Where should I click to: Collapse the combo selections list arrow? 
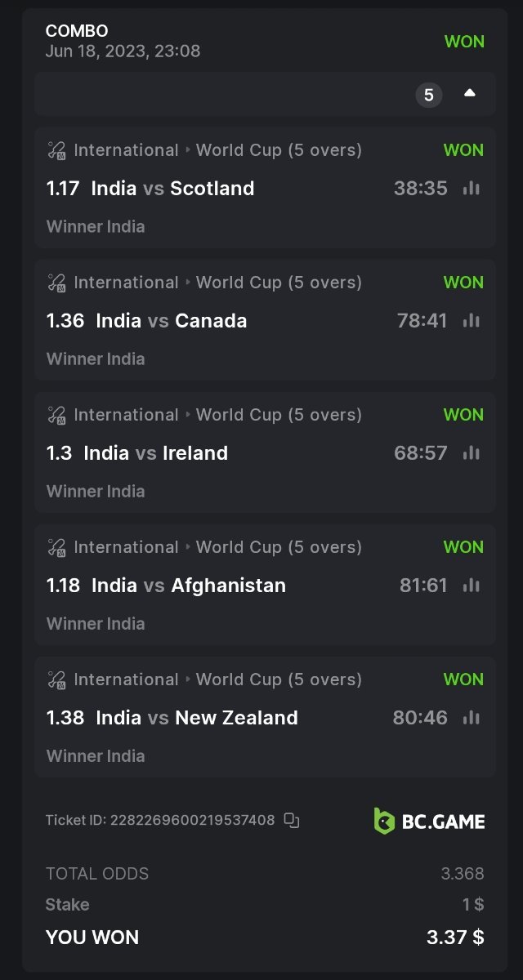[470, 94]
